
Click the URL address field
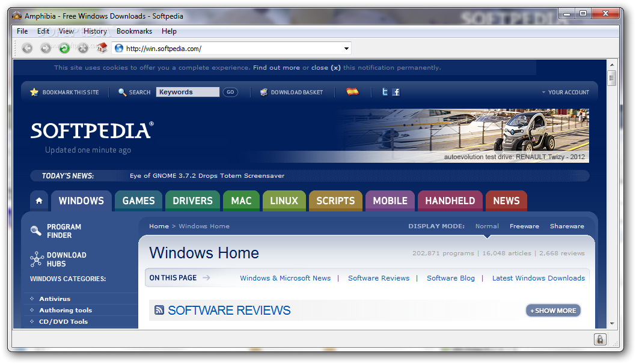coord(233,49)
